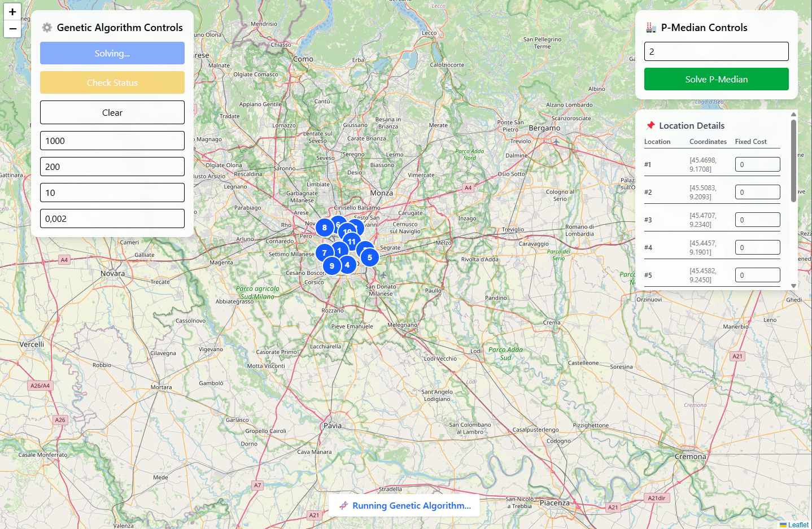
Task: Select map marker number 7
Action: [x=324, y=253]
